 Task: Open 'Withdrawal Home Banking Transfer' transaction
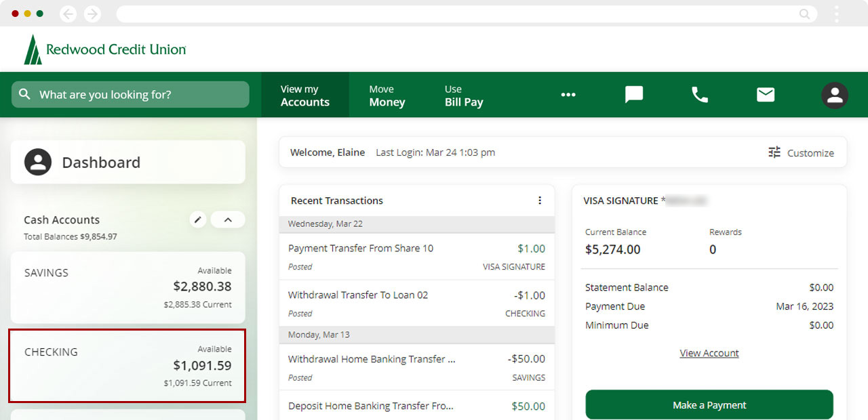point(416,367)
